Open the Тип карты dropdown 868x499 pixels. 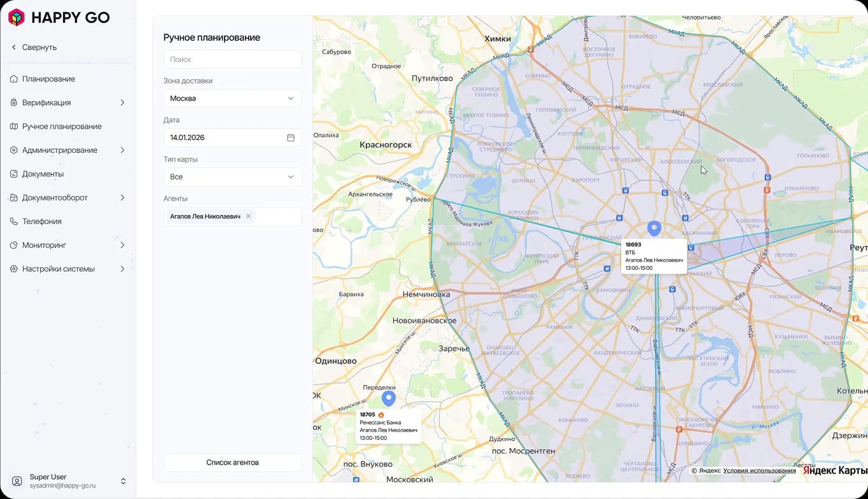(232, 177)
